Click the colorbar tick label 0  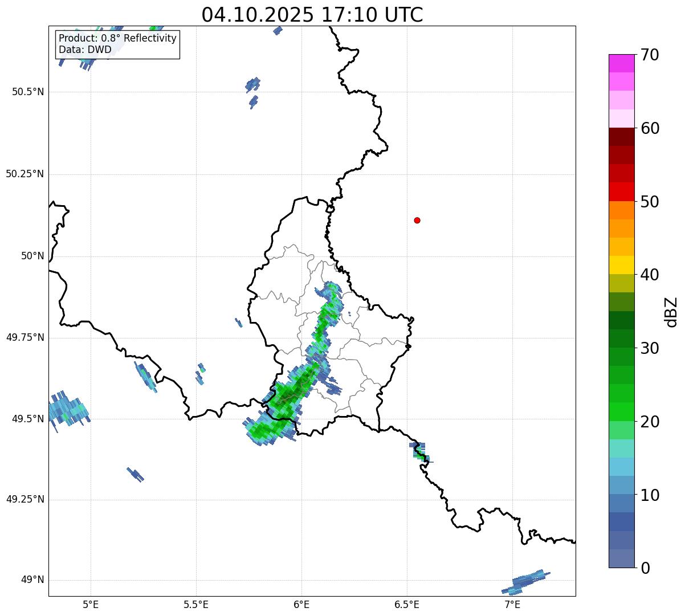click(x=645, y=568)
